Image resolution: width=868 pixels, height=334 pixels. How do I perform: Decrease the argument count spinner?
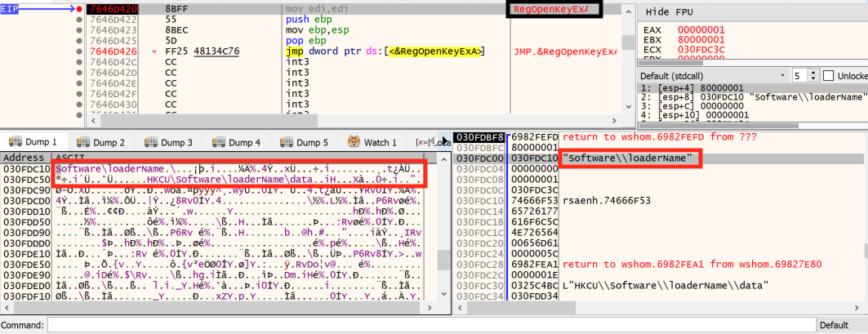[811, 78]
